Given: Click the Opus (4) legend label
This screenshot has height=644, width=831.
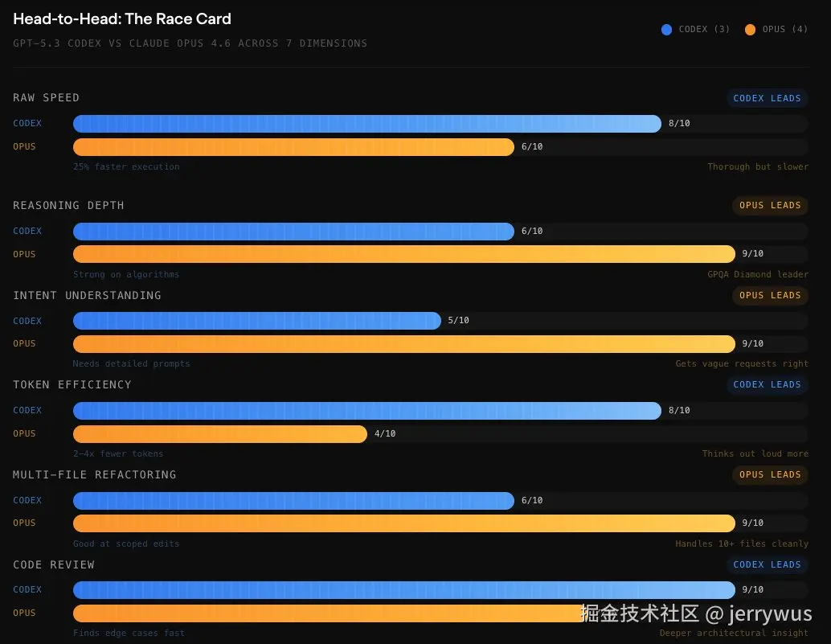Looking at the screenshot, I should pos(785,30).
